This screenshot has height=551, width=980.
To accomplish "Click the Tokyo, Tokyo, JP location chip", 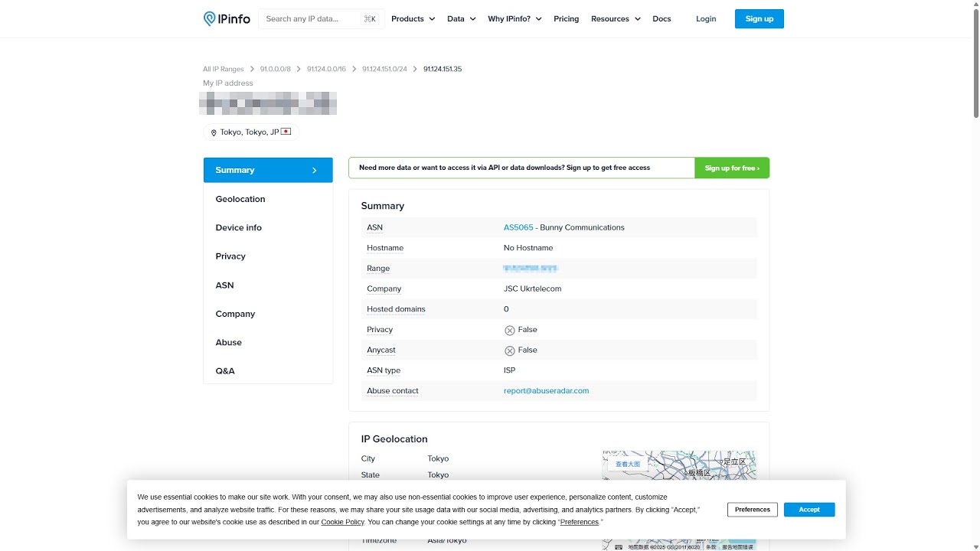I will pos(251,132).
